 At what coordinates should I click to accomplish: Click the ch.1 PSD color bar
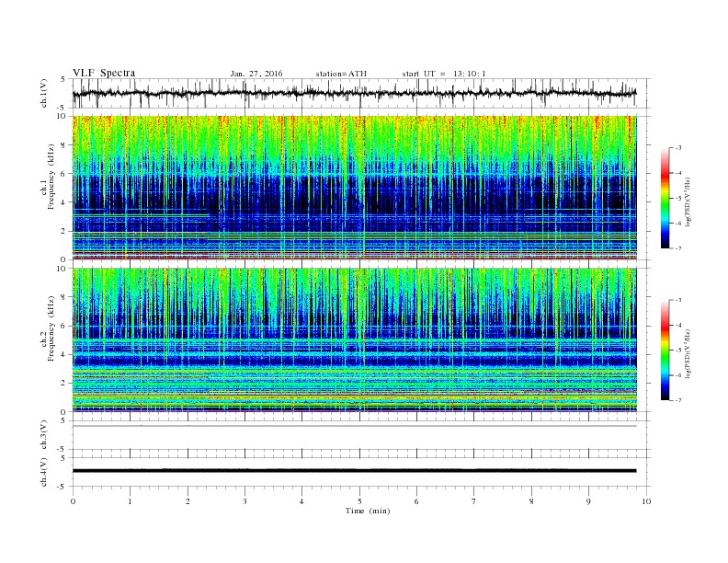click(665, 198)
